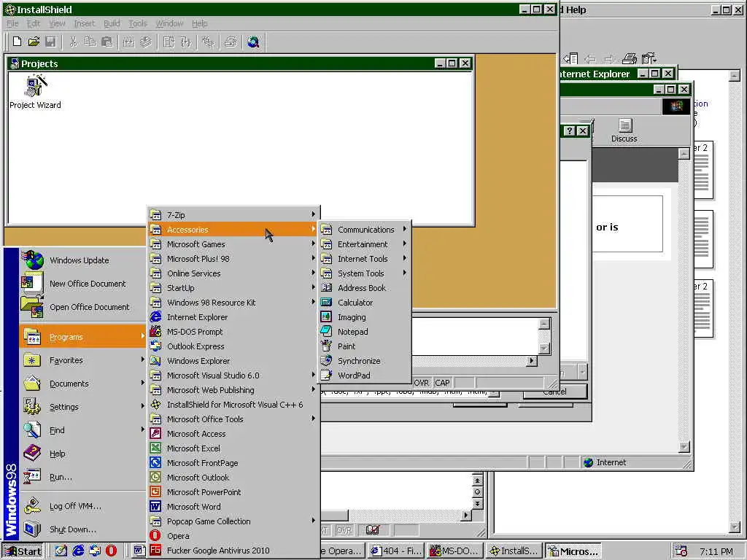Click the Back arrow in Help window toolbar
This screenshot has width=747, height=560.
pos(590,59)
